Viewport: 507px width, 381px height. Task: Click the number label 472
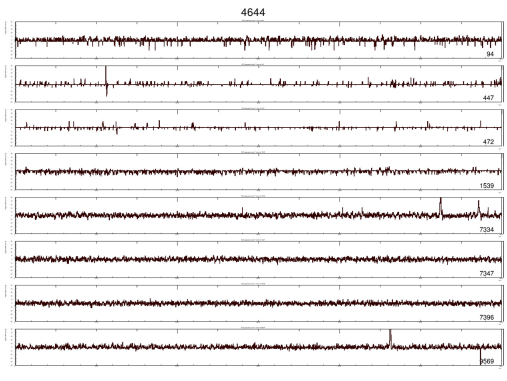point(488,142)
